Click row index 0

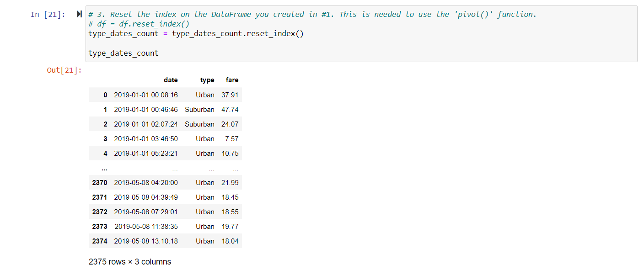(x=105, y=95)
